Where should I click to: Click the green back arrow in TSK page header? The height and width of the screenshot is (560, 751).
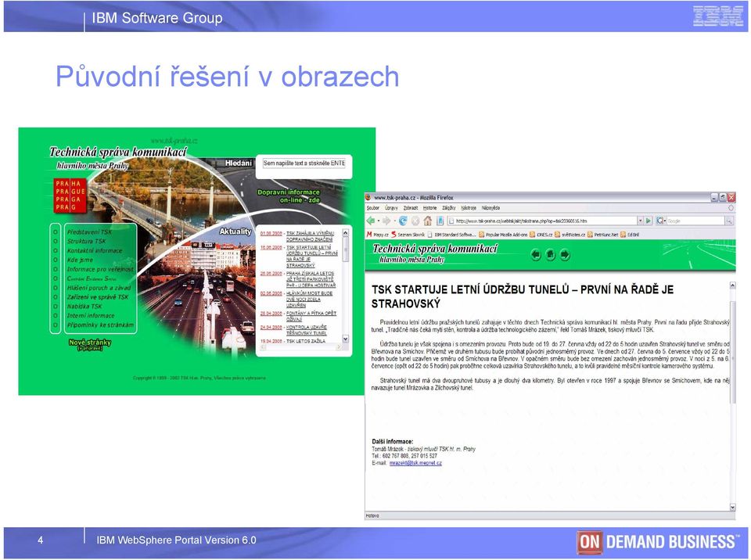click(536, 255)
